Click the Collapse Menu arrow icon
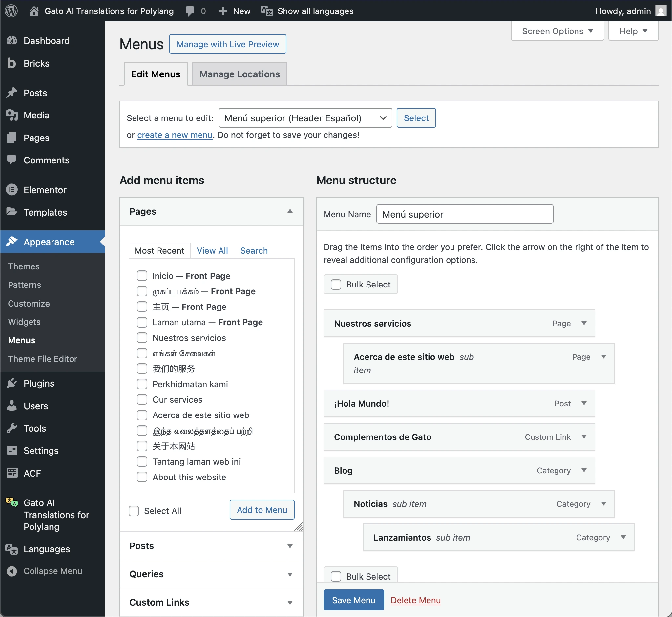 pyautogui.click(x=12, y=571)
